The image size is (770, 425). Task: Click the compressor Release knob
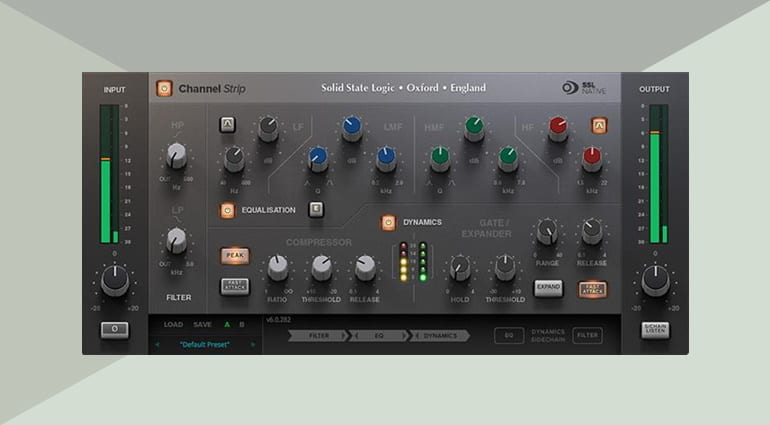coord(365,267)
